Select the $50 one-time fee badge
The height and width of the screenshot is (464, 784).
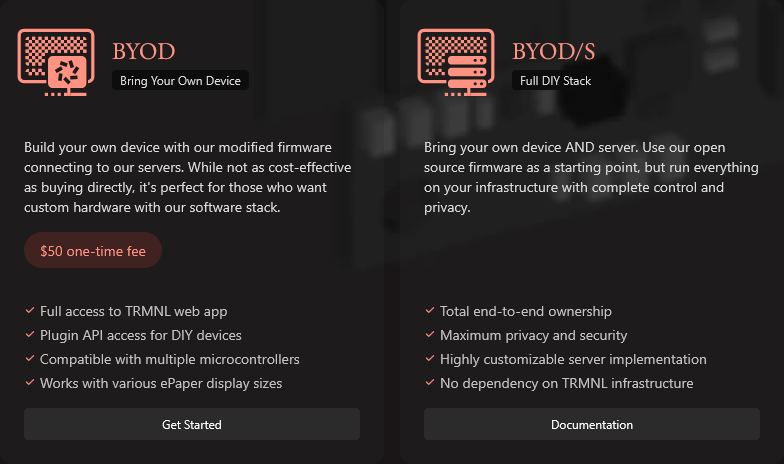pos(93,250)
